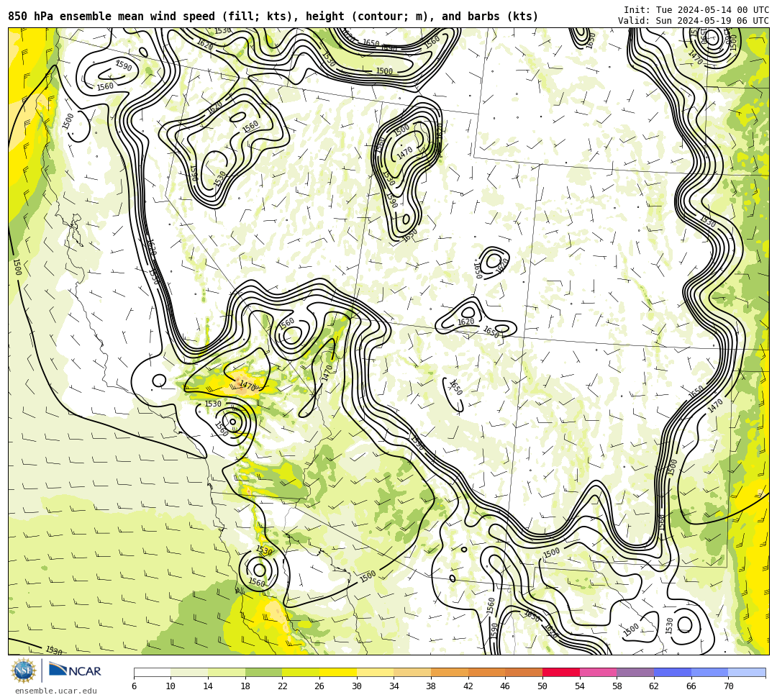The height and width of the screenshot is (700, 777).
Task: Pick the lightest blue above-70 legend swatch
Action: pos(747,672)
